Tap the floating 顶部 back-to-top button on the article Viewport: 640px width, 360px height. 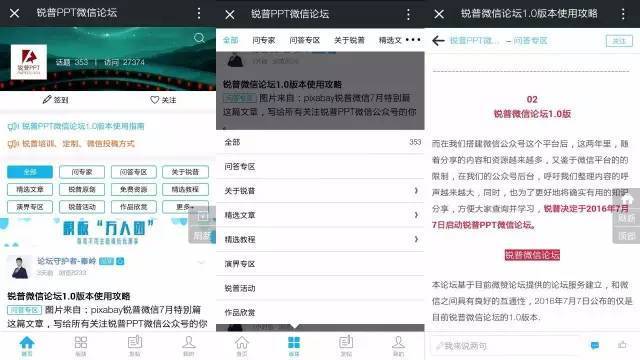pos(627,236)
